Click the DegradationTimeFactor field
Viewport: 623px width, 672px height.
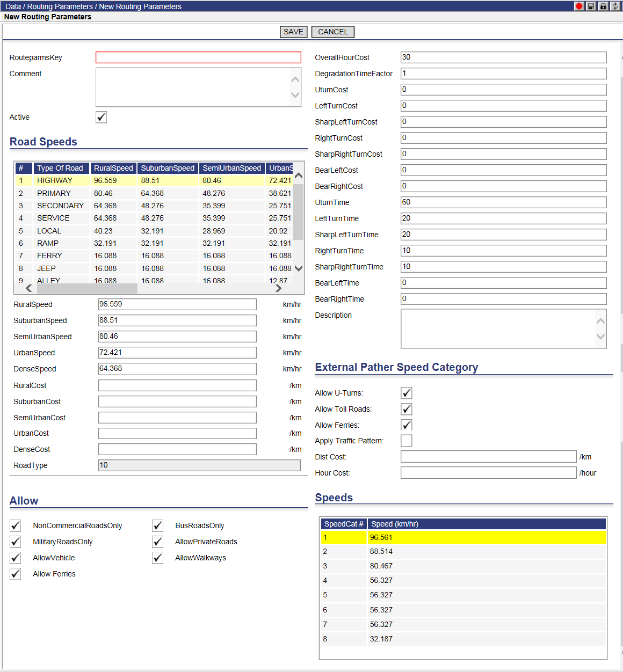pos(503,74)
